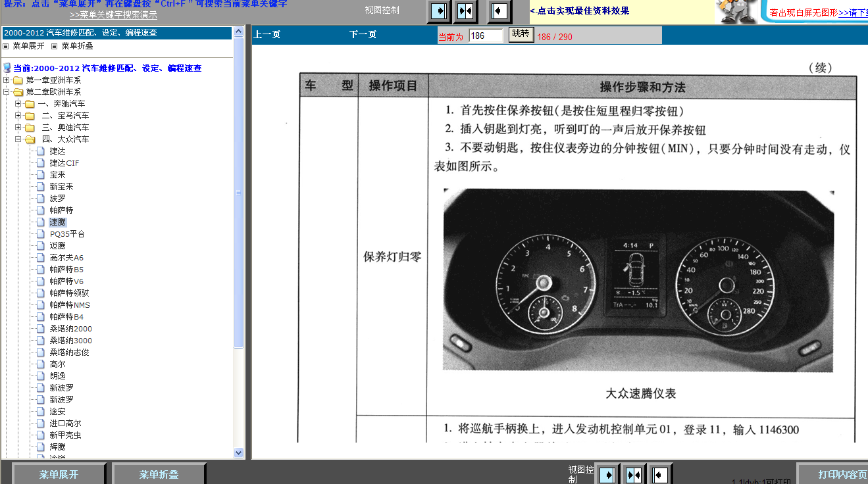This screenshot has height=484, width=868.
Task: Select the 进口高尔 tree item
Action: tap(66, 423)
